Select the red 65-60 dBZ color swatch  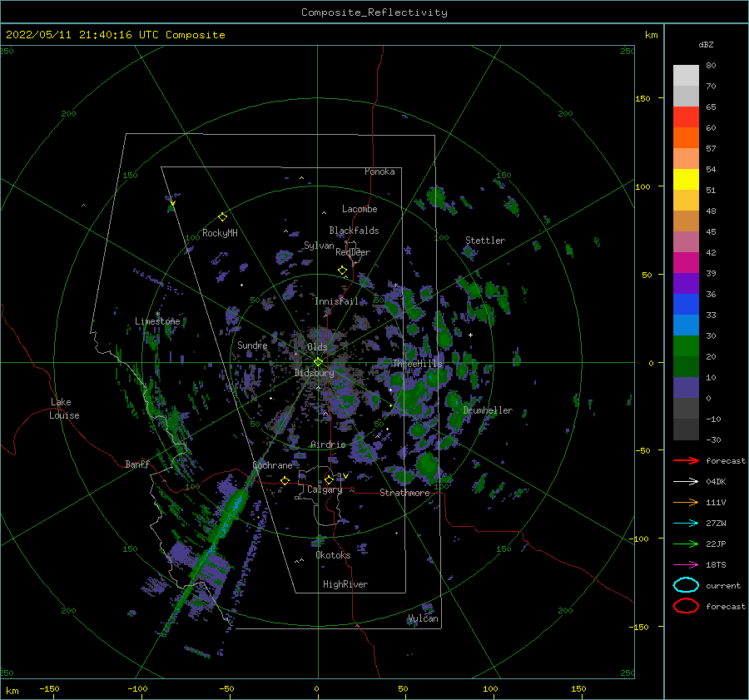pyautogui.click(x=686, y=117)
